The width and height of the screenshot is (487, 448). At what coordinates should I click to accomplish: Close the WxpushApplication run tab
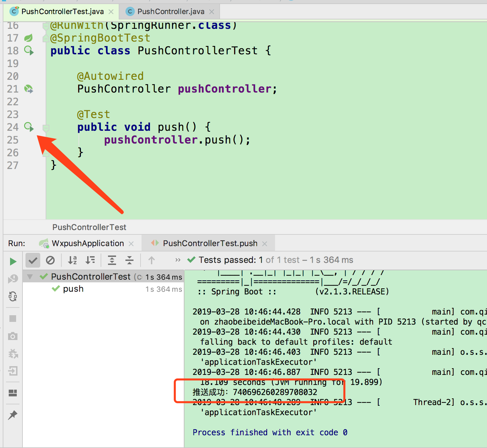click(x=131, y=244)
